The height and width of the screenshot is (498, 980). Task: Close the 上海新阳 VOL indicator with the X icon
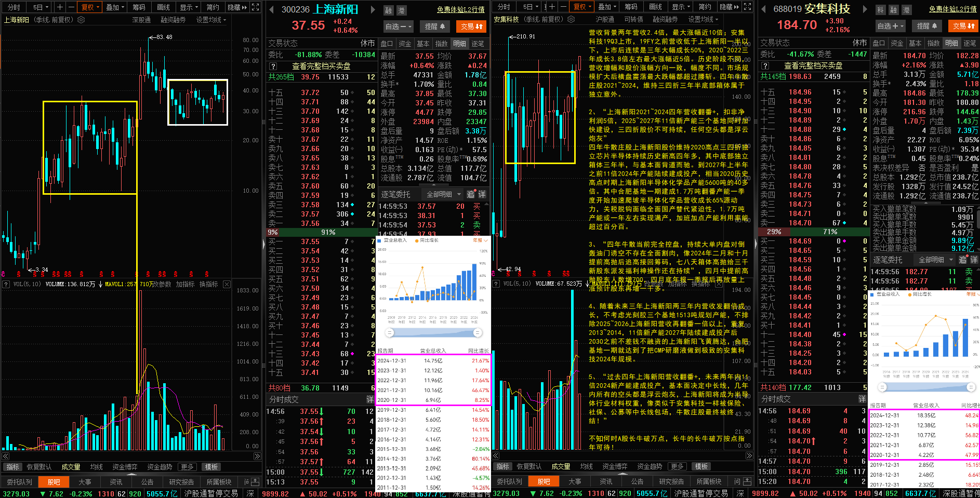[227, 284]
